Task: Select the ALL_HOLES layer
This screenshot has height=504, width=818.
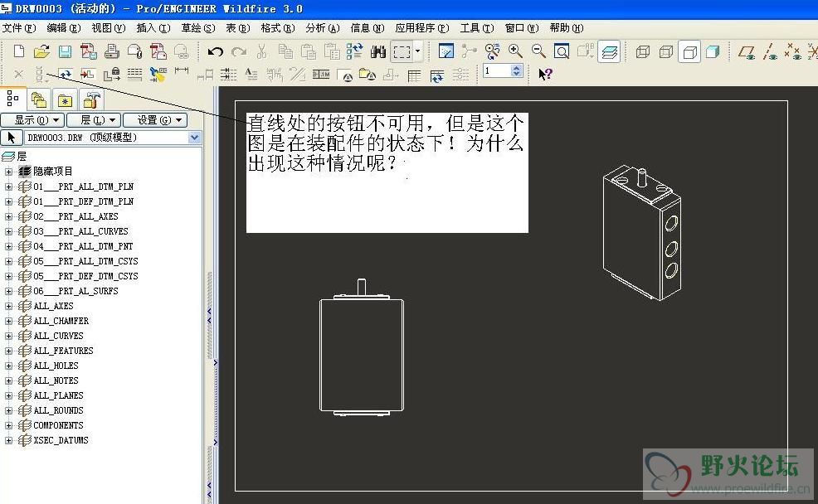Action: [x=56, y=366]
